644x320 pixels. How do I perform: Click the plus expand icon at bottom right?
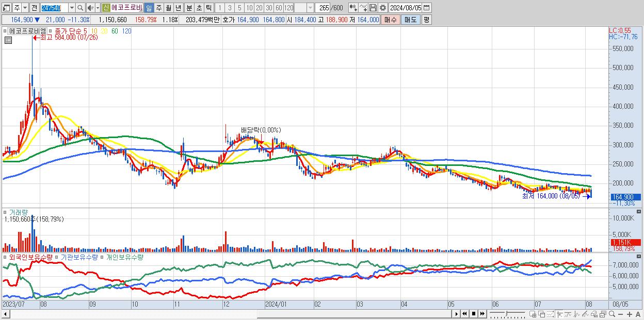click(x=630, y=314)
